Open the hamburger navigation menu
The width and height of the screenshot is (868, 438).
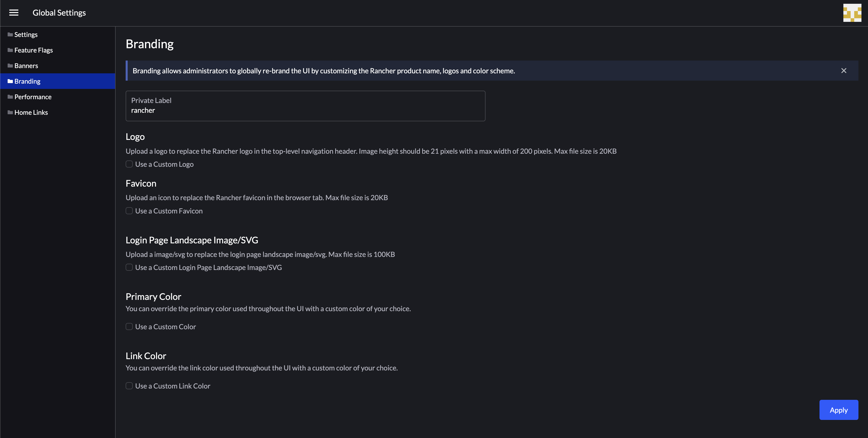14,13
